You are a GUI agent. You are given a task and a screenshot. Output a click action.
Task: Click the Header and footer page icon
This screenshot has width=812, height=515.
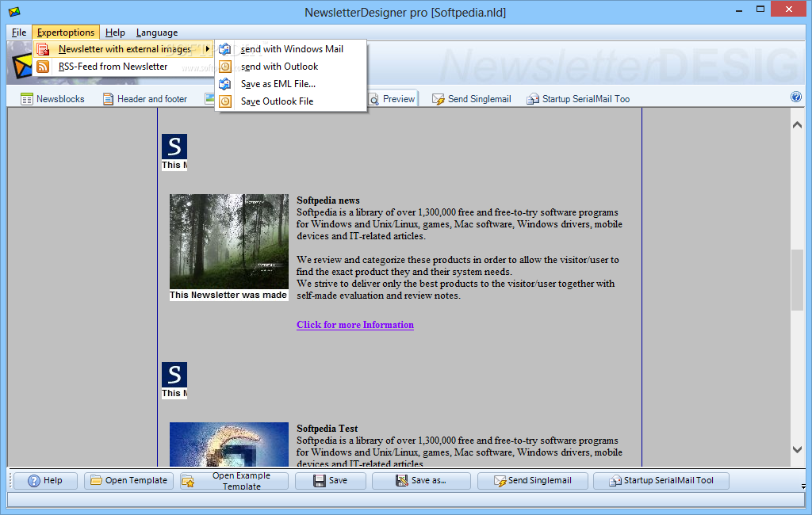coord(108,99)
